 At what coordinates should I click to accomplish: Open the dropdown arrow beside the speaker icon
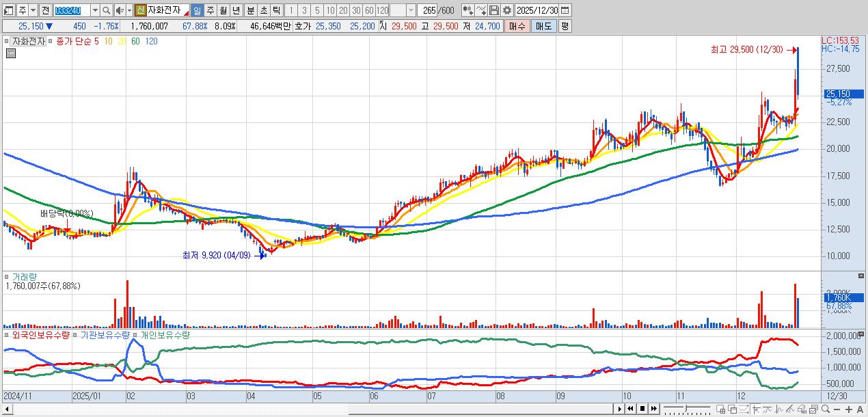point(128,10)
